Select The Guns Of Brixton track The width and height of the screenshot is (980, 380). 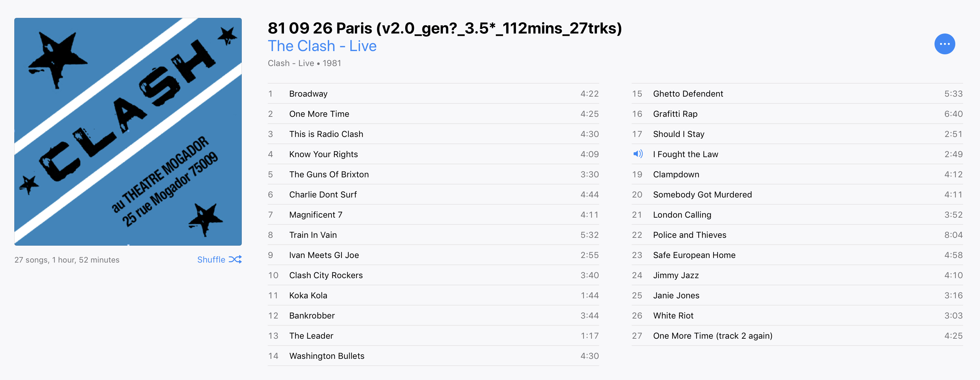(329, 174)
